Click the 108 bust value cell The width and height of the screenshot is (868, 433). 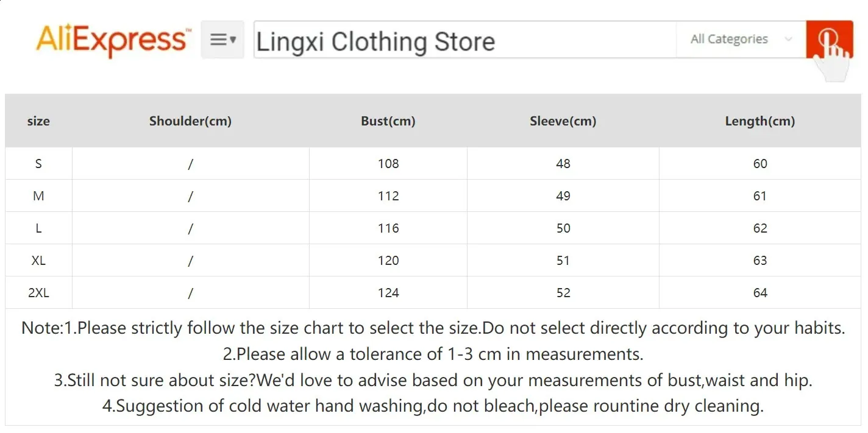[388, 164]
